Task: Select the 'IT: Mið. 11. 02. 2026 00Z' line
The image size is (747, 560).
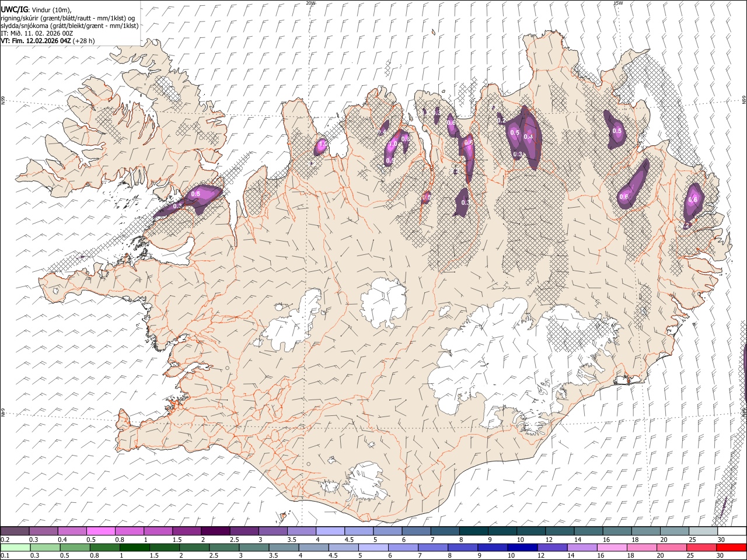Action: (37, 33)
